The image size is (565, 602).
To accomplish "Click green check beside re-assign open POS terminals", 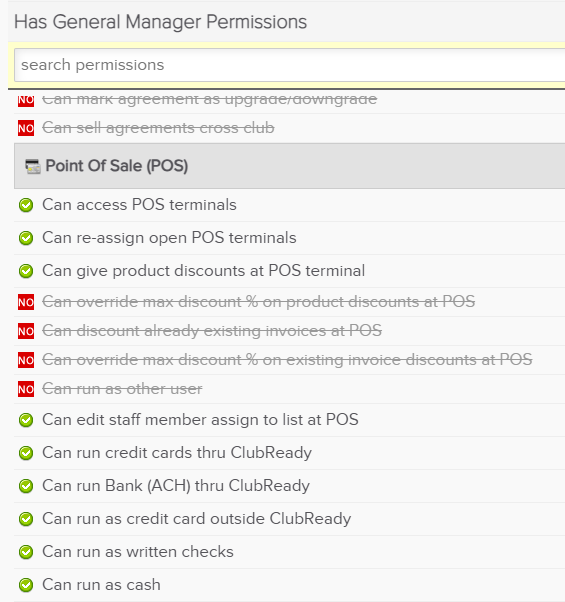I will (x=26, y=238).
